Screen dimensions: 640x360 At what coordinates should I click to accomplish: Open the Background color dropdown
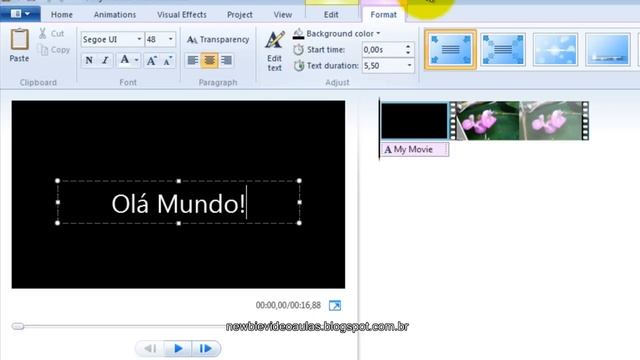click(337, 33)
